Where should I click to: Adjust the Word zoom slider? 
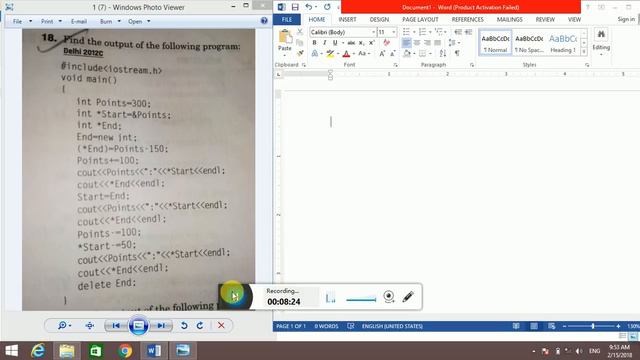click(x=593, y=326)
